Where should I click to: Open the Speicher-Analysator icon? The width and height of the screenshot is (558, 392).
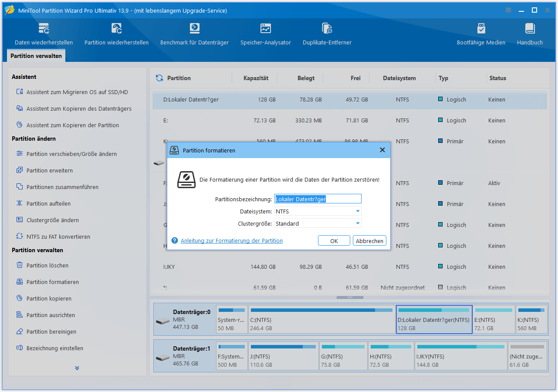266,29
